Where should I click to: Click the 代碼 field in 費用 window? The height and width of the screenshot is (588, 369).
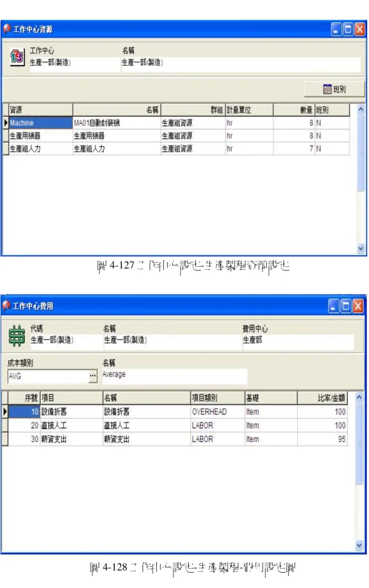pyautogui.click(x=65, y=341)
